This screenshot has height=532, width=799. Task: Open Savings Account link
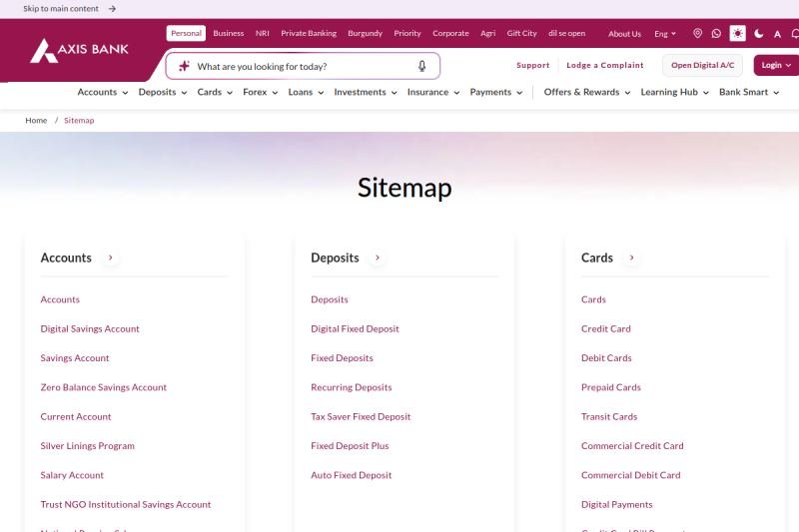pyautogui.click(x=75, y=358)
